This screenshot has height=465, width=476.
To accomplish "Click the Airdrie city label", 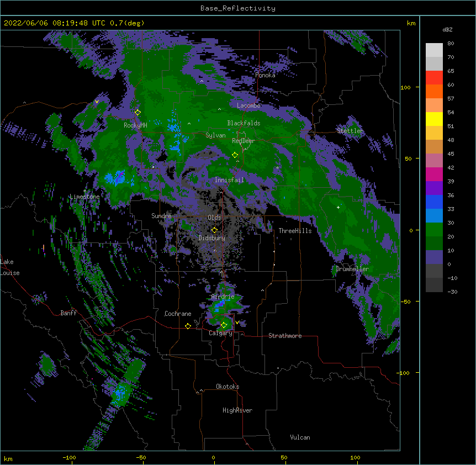I will click(x=223, y=297).
